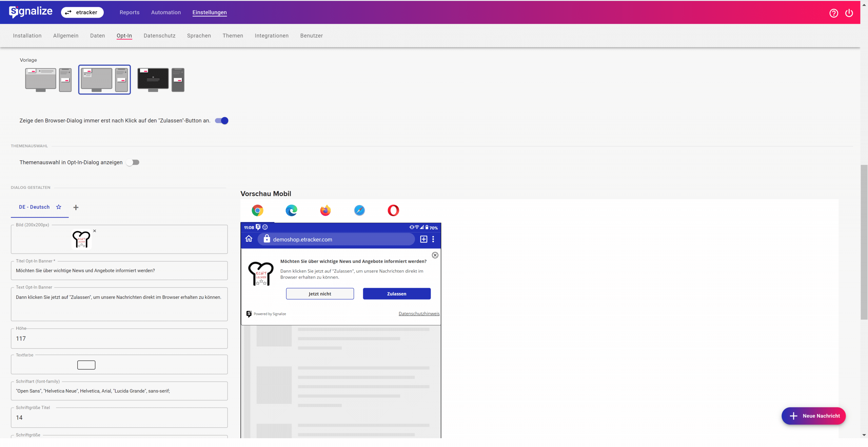
Task: Click the power logout icon
Action: [x=849, y=13]
